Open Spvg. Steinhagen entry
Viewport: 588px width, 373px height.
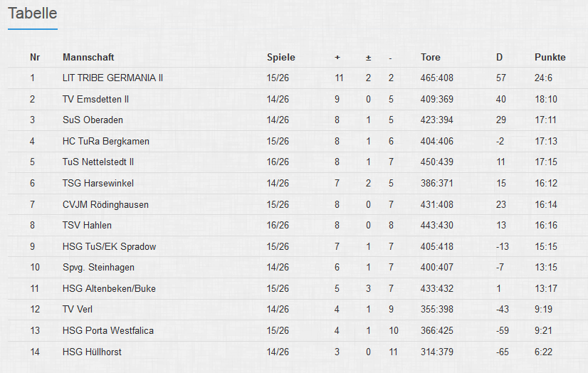[x=98, y=268]
